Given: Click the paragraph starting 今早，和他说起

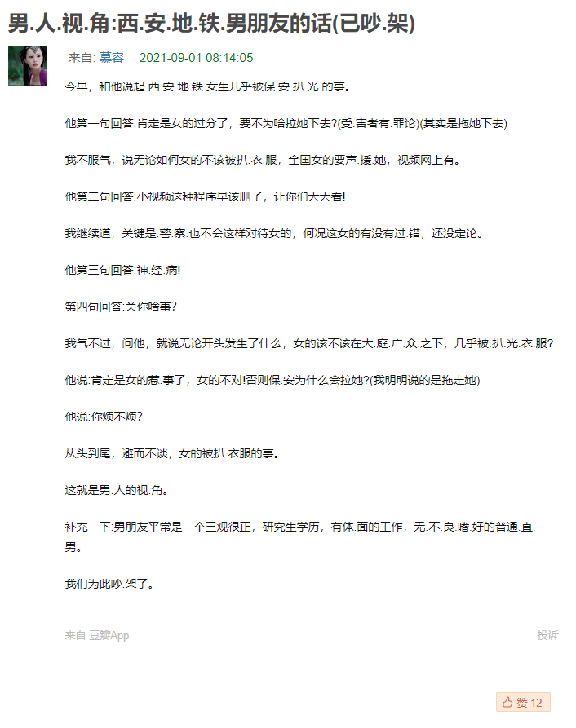Looking at the screenshot, I should [x=208, y=86].
